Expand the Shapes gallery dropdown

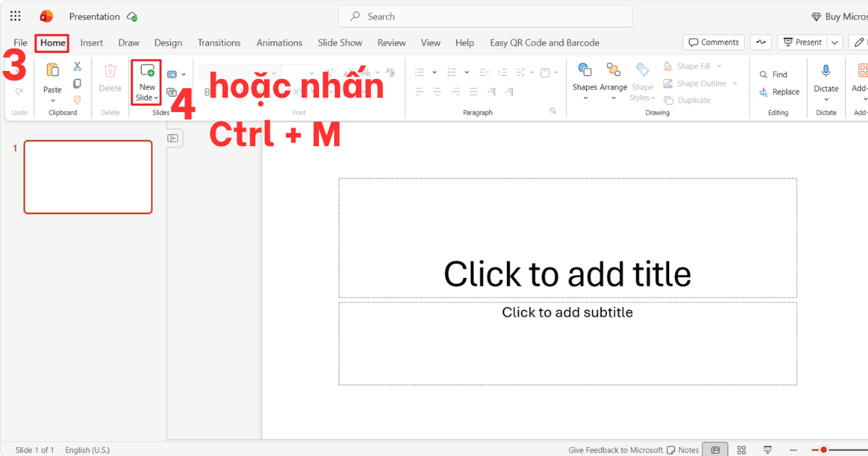coord(584,98)
